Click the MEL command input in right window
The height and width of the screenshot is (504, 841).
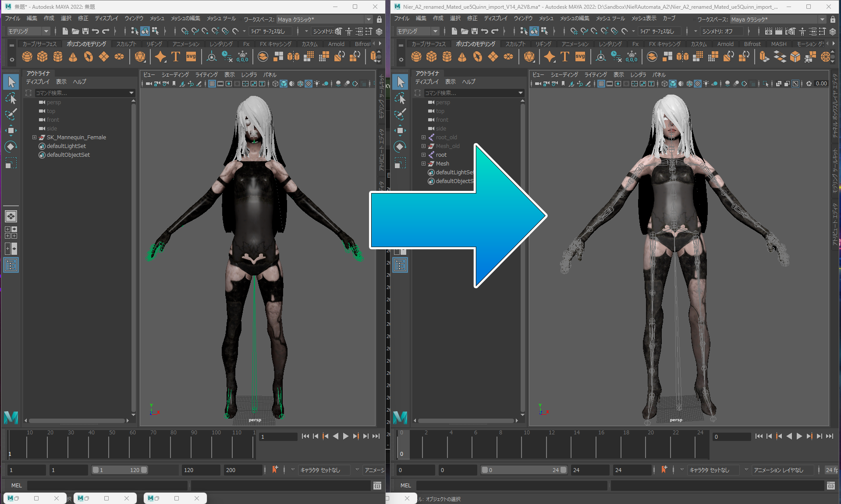(x=511, y=485)
